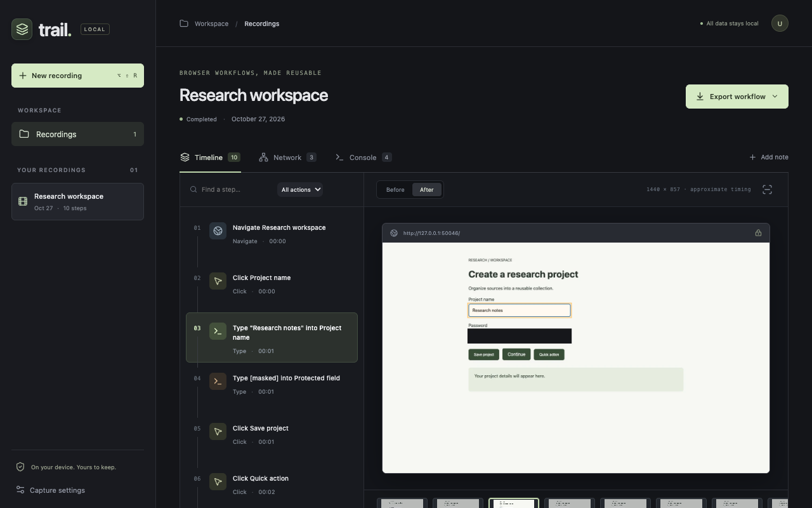
Task: Open Capture settings
Action: pos(51,490)
